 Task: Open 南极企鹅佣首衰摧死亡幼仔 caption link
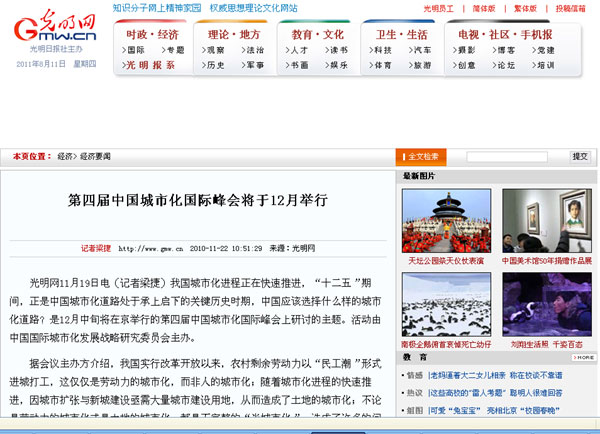[446, 343]
